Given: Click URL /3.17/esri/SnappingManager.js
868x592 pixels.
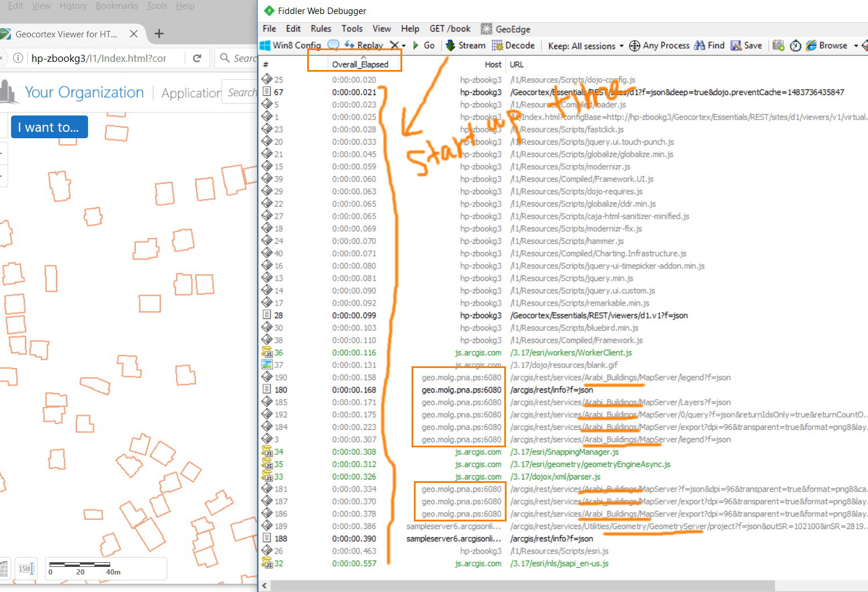Looking at the screenshot, I should pos(564,452).
